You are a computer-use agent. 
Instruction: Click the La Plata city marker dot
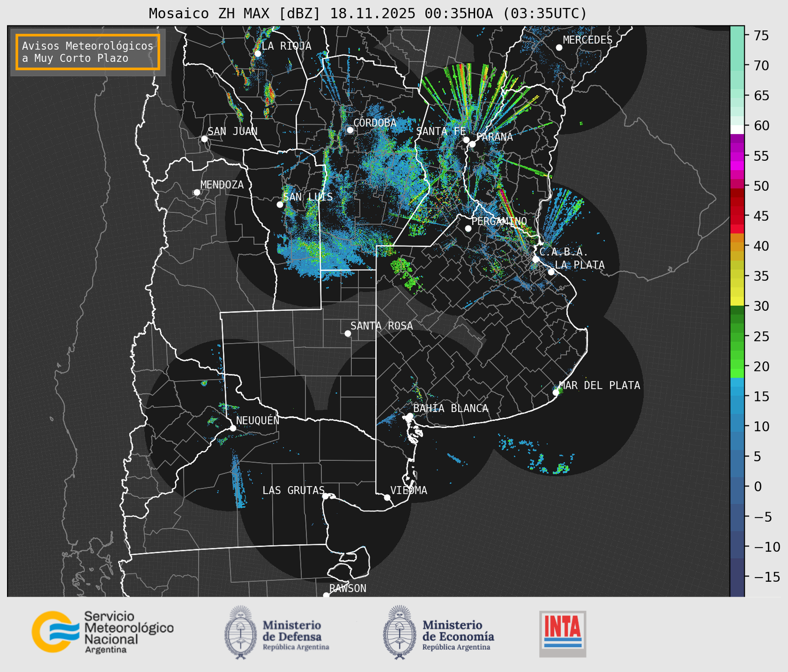pos(551,272)
